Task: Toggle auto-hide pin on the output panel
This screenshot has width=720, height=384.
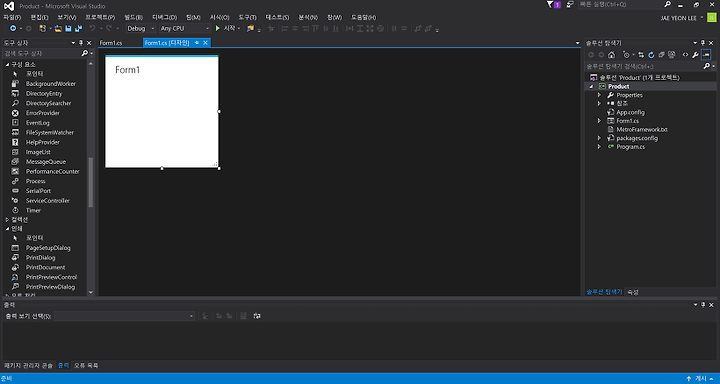Action: click(x=703, y=305)
